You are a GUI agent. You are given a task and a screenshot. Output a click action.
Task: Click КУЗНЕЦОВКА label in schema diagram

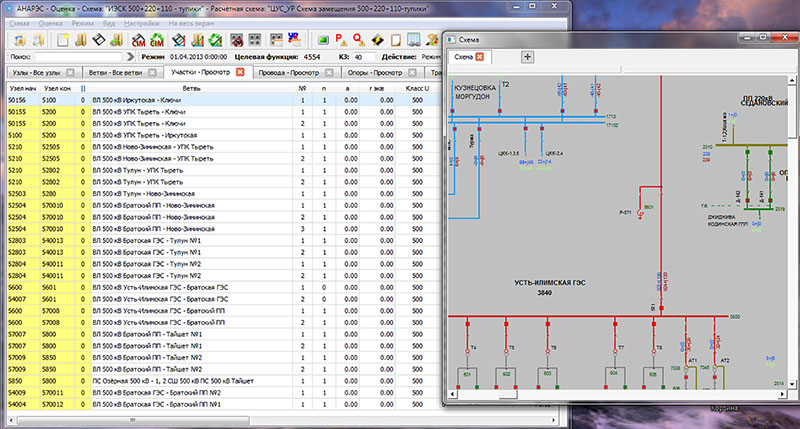[x=474, y=88]
